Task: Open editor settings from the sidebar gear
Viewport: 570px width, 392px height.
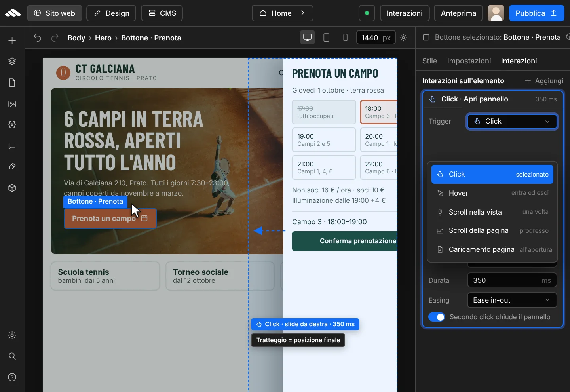Action: [12, 335]
